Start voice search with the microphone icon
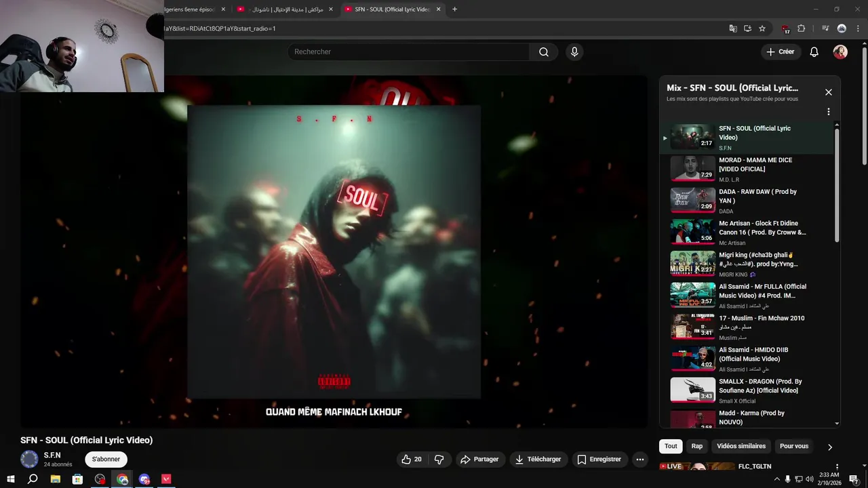 coord(574,52)
